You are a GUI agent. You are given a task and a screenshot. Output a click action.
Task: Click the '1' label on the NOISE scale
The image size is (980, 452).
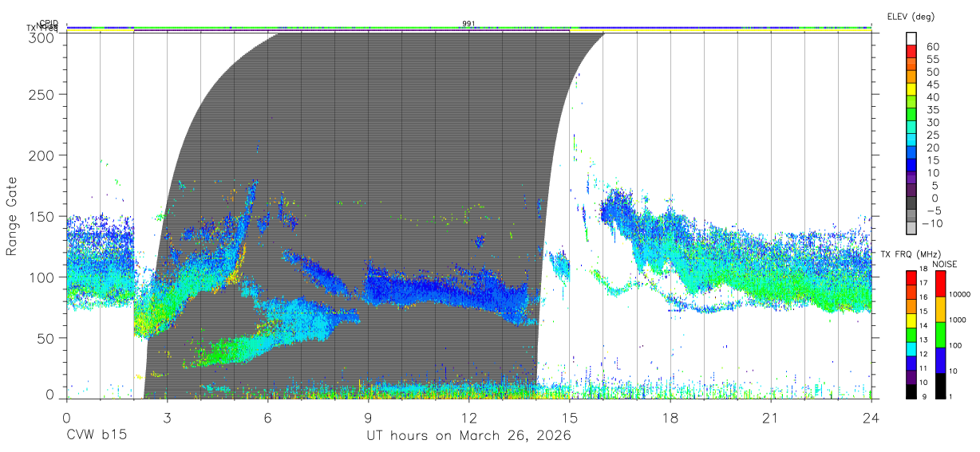[951, 396]
